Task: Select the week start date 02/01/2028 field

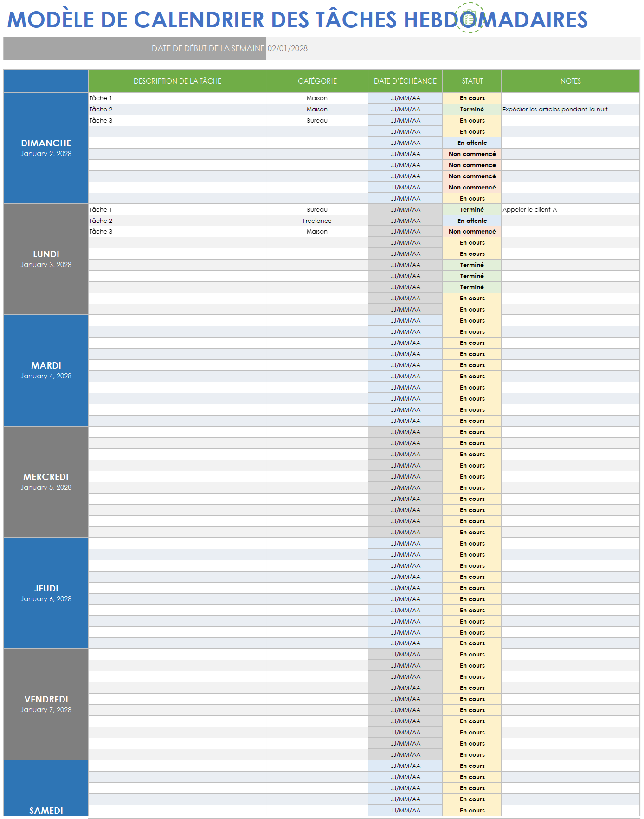Action: coord(453,48)
